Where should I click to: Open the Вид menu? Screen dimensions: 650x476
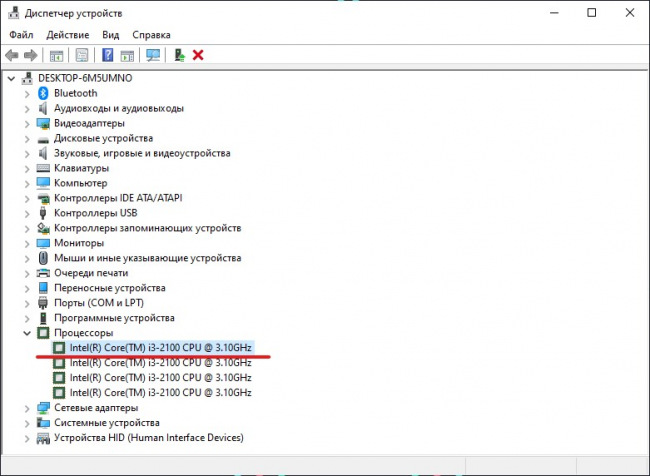coord(111,35)
